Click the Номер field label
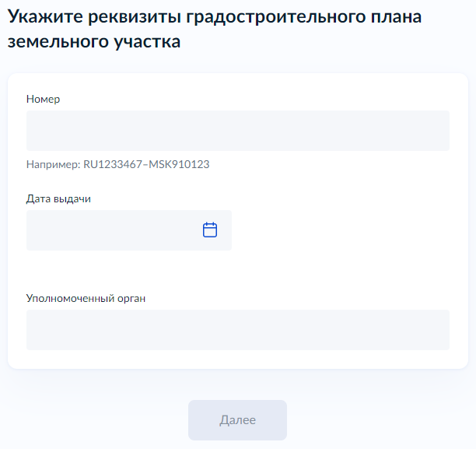The height and width of the screenshot is (449, 476). pyautogui.click(x=43, y=100)
